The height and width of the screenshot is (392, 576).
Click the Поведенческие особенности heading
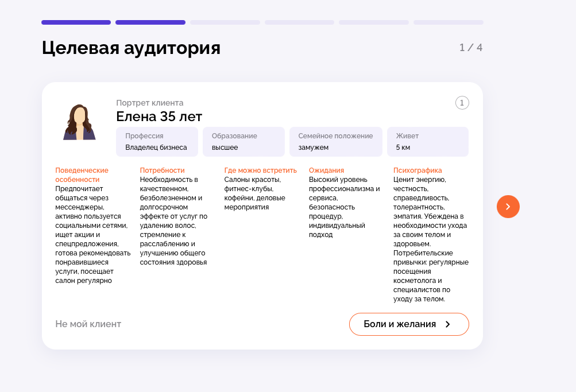[82, 174]
